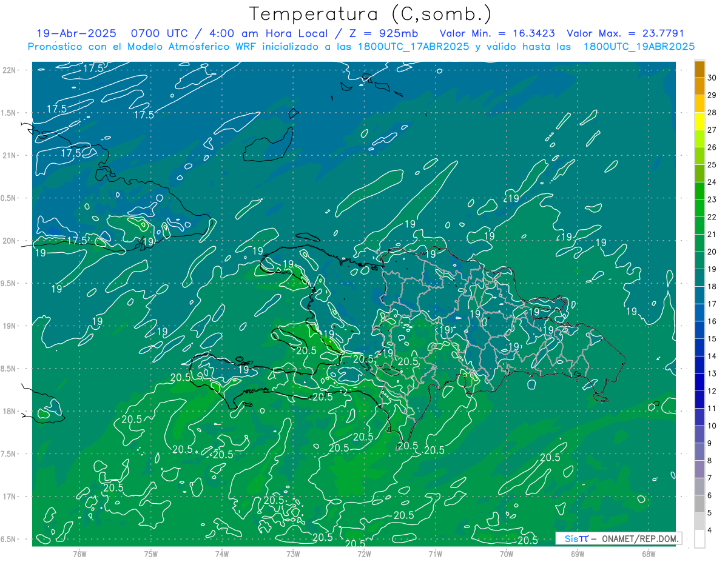Click the 76W longitude label
The width and height of the screenshot is (728, 562).
pos(79,554)
